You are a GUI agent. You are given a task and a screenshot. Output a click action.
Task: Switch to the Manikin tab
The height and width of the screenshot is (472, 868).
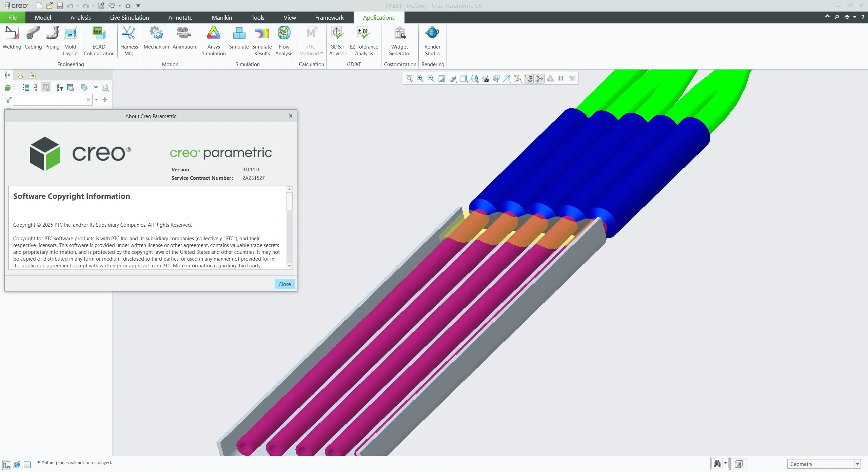pyautogui.click(x=222, y=18)
